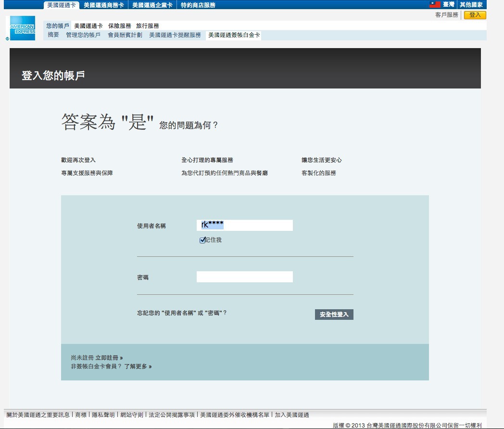Open the 美國運通卡 menu in main navigation
The image size is (504, 429).
(88, 25)
